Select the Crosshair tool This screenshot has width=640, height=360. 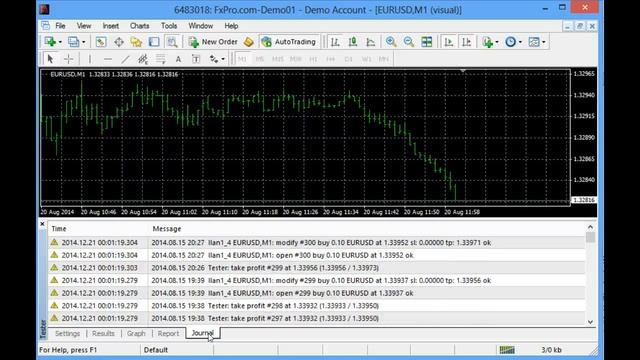click(69, 59)
